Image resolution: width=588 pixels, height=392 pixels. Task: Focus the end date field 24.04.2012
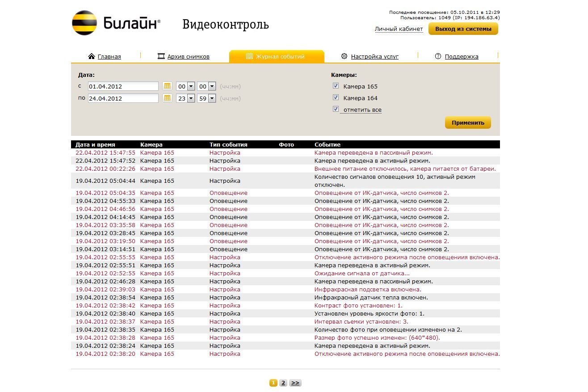coord(123,98)
